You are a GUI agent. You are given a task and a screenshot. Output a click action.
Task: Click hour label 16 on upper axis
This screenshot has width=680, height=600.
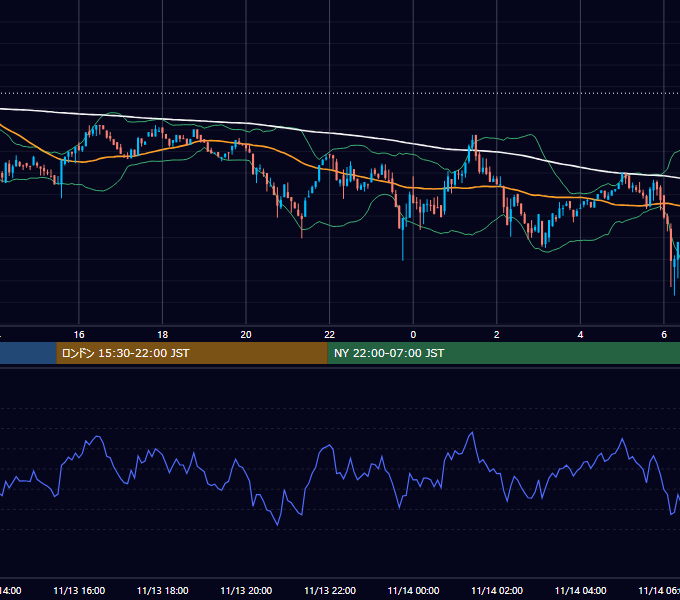pyautogui.click(x=79, y=335)
